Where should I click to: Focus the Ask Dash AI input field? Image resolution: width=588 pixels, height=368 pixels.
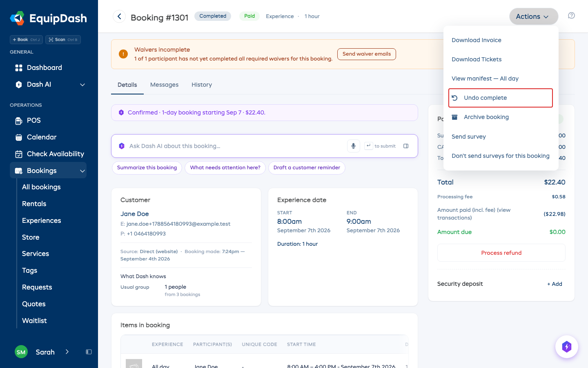pos(236,146)
